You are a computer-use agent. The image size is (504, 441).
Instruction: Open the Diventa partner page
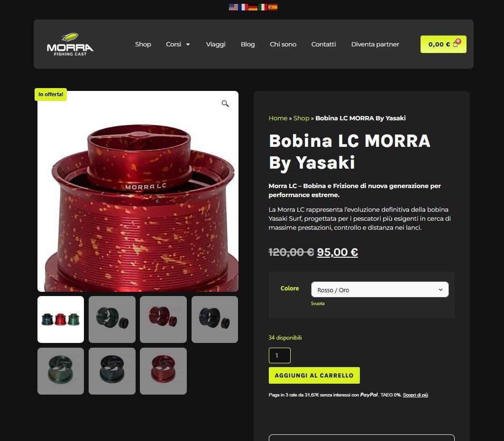click(375, 45)
